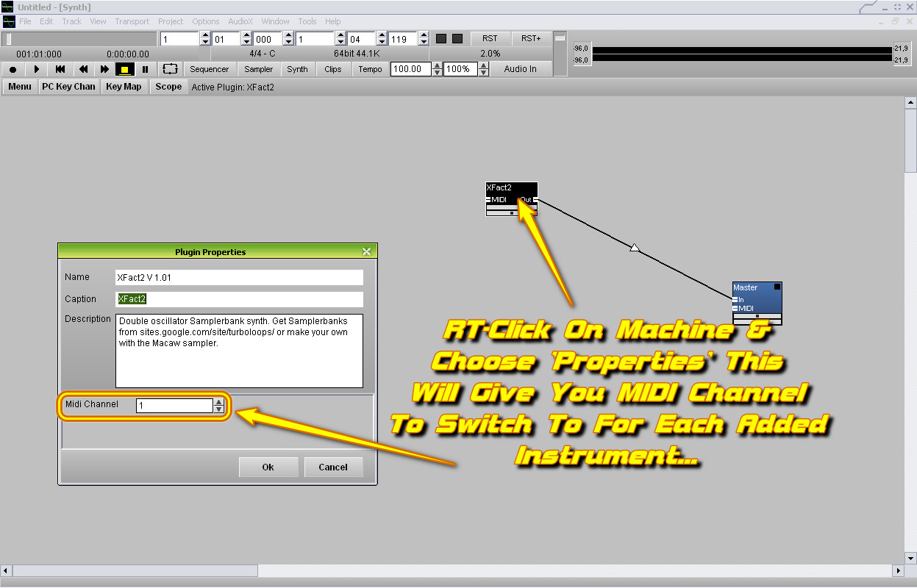The image size is (917, 588).
Task: Click the RST button
Action: pos(490,38)
